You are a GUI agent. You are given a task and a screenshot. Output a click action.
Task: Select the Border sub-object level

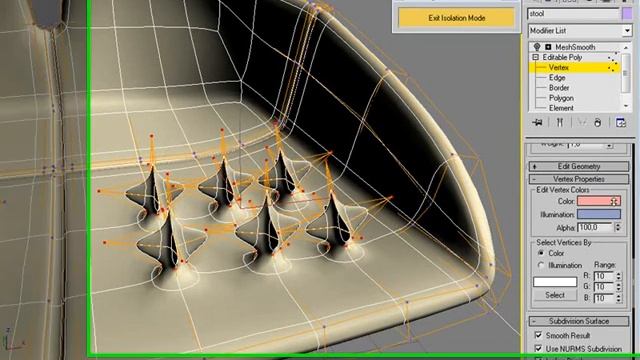point(559,88)
